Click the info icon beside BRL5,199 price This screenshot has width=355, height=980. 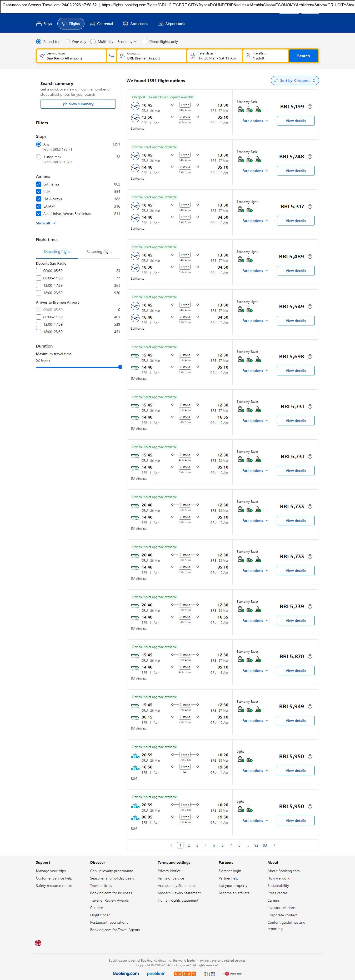[310, 107]
